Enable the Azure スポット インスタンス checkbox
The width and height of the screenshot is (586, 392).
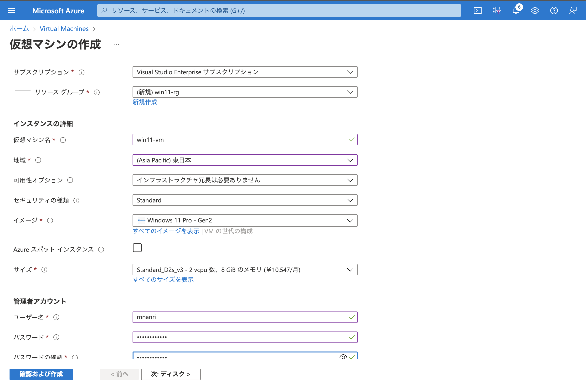(137, 247)
